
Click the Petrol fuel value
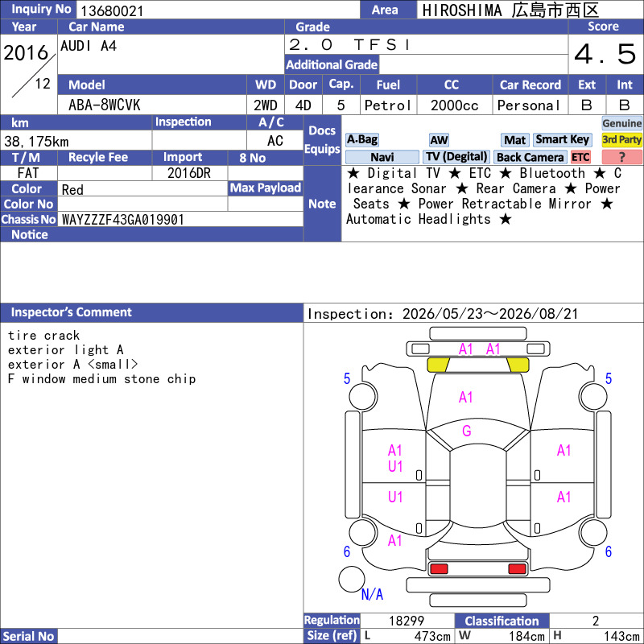click(x=388, y=105)
